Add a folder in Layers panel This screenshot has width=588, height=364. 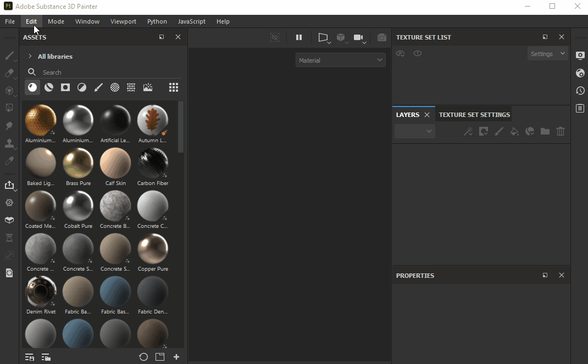click(x=545, y=131)
